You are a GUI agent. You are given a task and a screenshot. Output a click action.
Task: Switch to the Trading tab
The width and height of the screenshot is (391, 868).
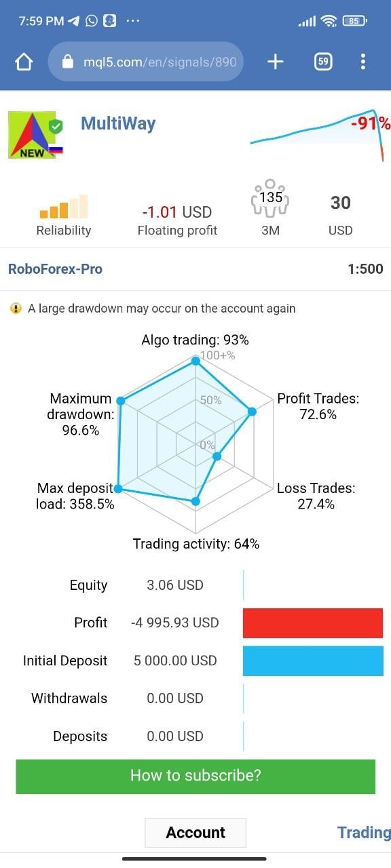tap(364, 833)
